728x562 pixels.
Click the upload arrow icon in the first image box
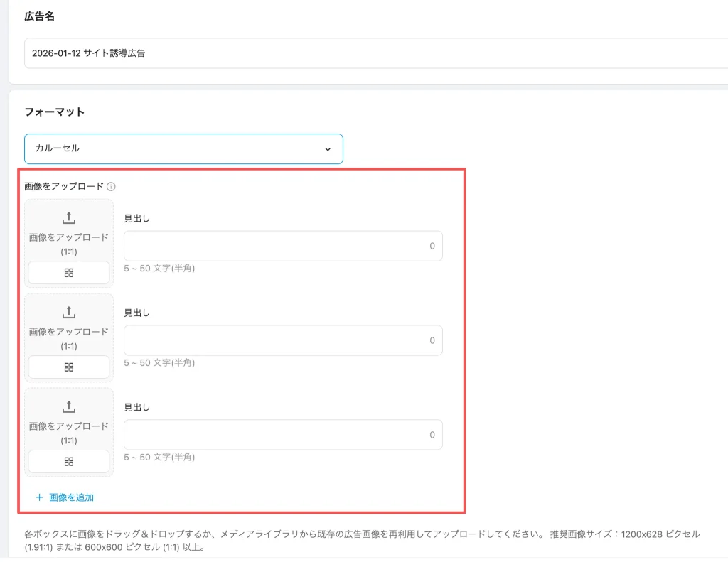coord(69,218)
